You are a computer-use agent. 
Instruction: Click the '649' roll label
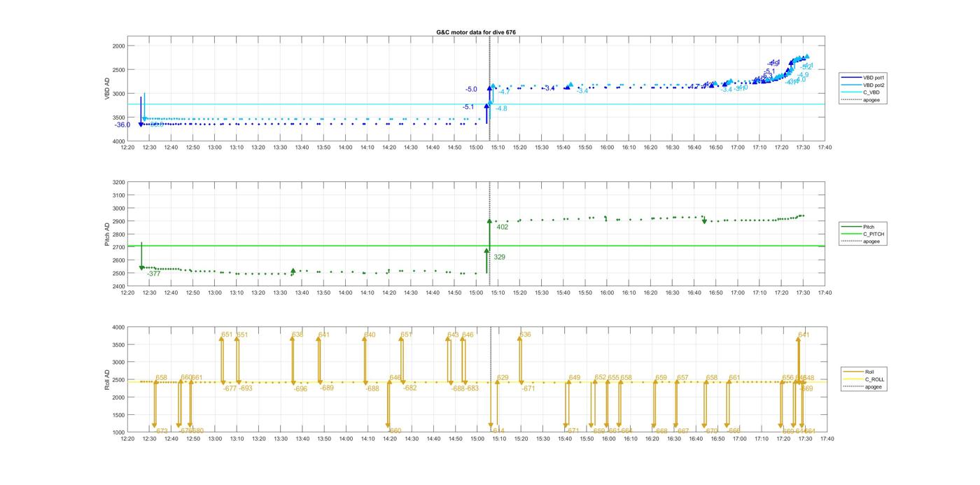click(x=575, y=378)
